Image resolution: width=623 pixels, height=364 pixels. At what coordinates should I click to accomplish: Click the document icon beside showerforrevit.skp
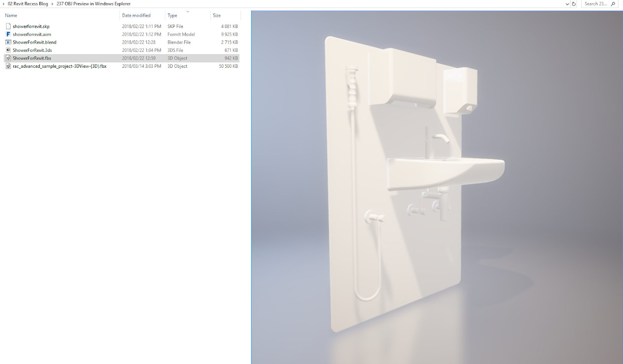8,26
